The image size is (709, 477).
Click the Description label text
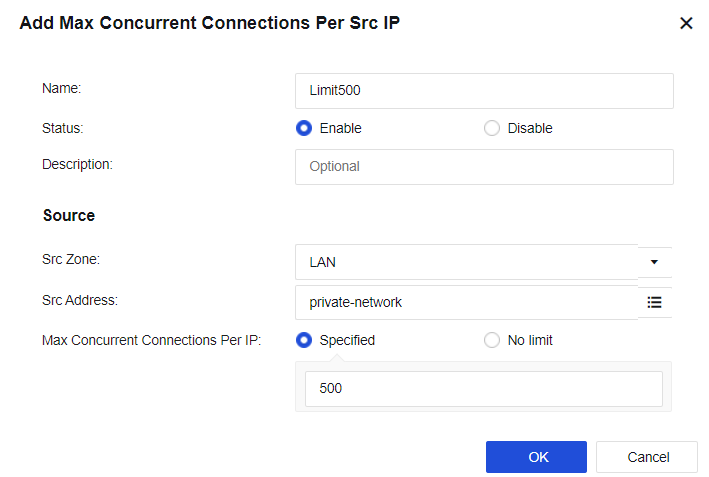[x=77, y=164]
